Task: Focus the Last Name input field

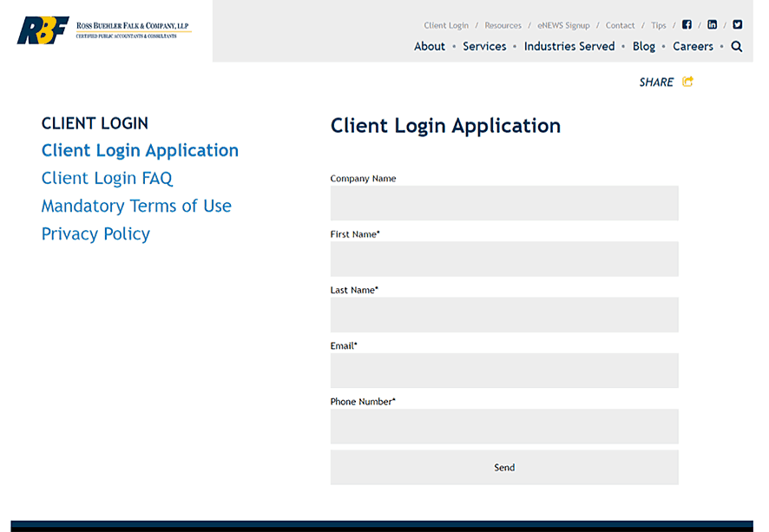Action: [504, 315]
